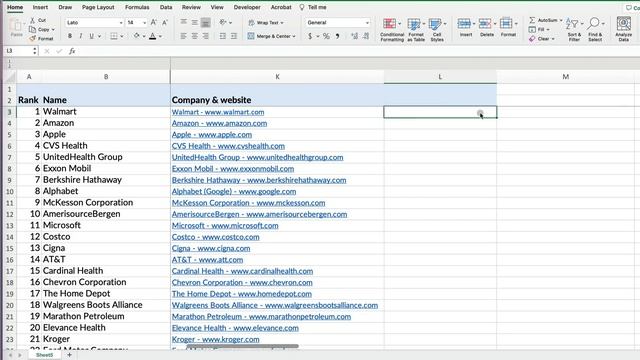Increase font size with larger A
The width and height of the screenshot is (640, 360).
point(153,22)
